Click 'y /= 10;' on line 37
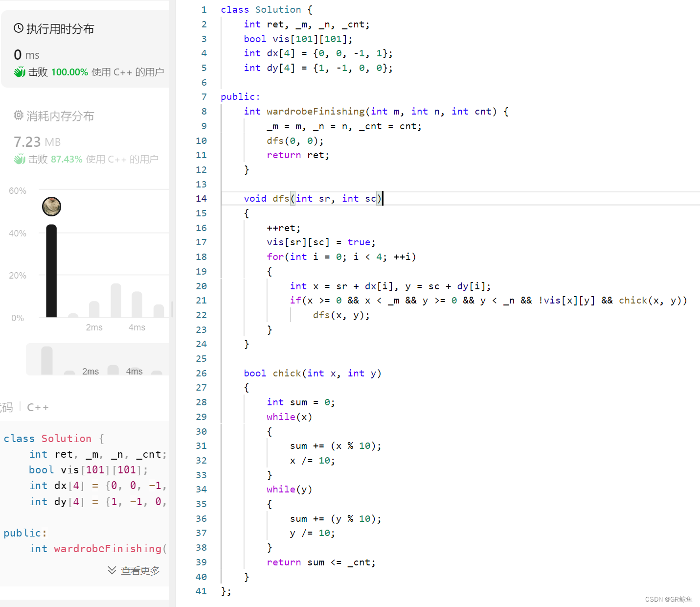The width and height of the screenshot is (700, 607). point(313,533)
